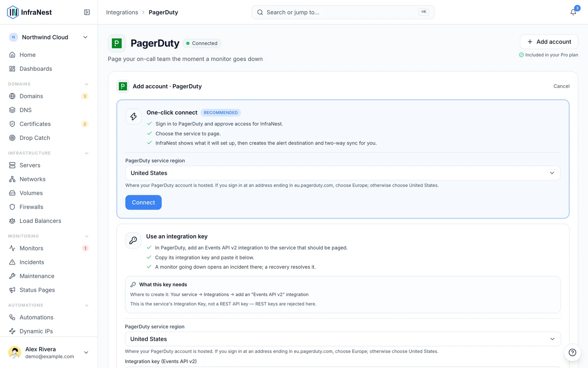Click the Certificates badge showing 2
This screenshot has width=588, height=368.
85,124
